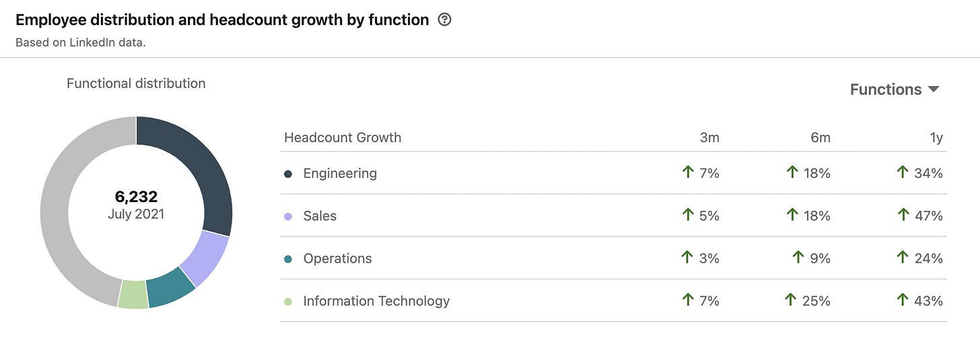Viewport: 980px width, 353px height.
Task: Select the 1y column header
Action: pos(936,137)
